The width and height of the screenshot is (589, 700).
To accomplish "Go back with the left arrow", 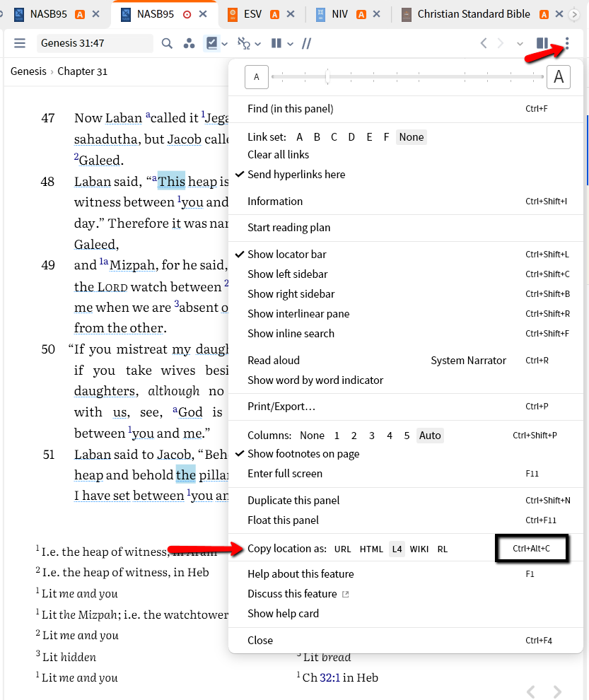I will (x=484, y=43).
